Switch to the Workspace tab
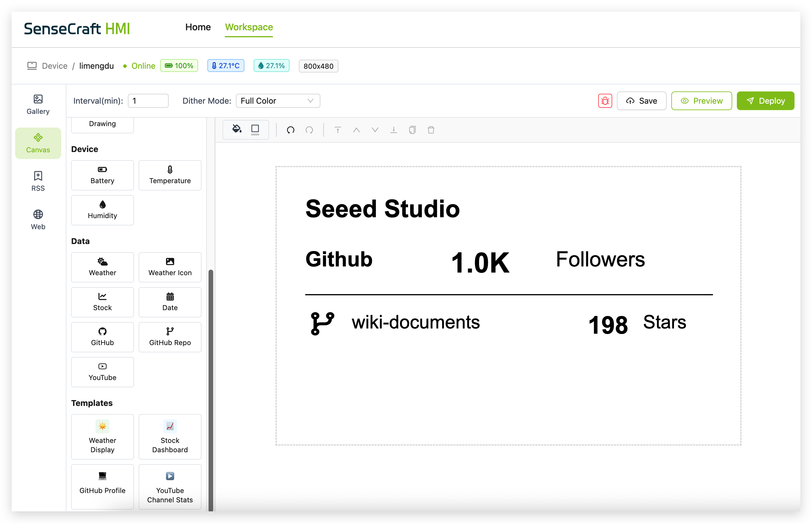 coord(249,27)
